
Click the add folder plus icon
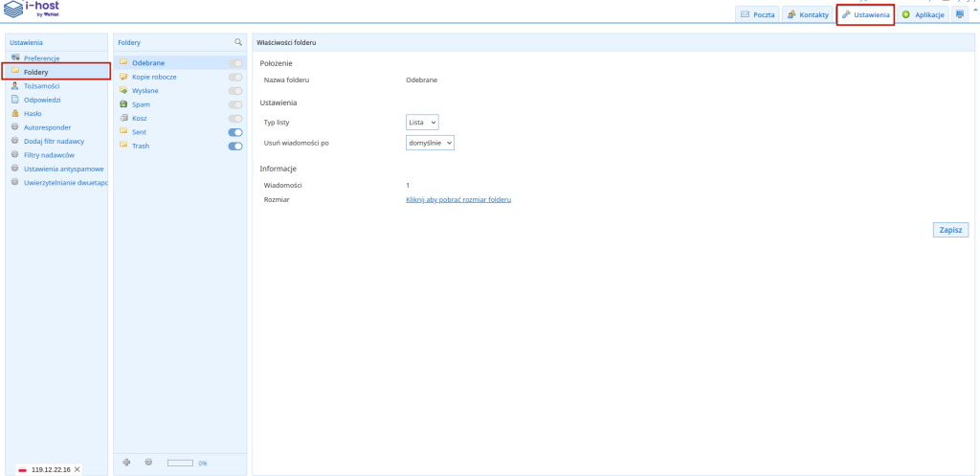point(126,463)
